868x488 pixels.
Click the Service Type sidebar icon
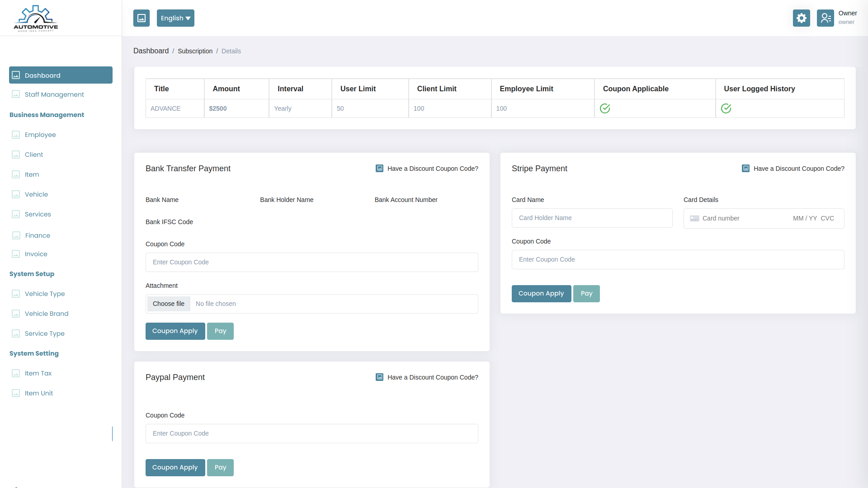(16, 333)
